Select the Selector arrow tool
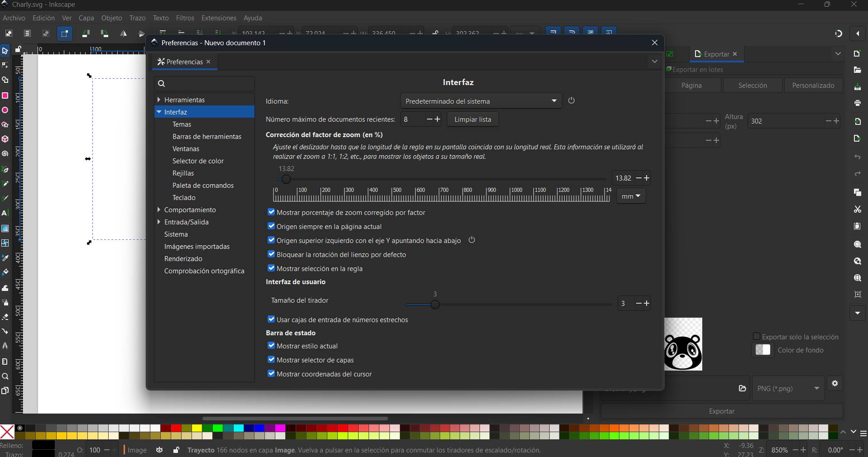This screenshot has width=868, height=457. [x=5, y=51]
